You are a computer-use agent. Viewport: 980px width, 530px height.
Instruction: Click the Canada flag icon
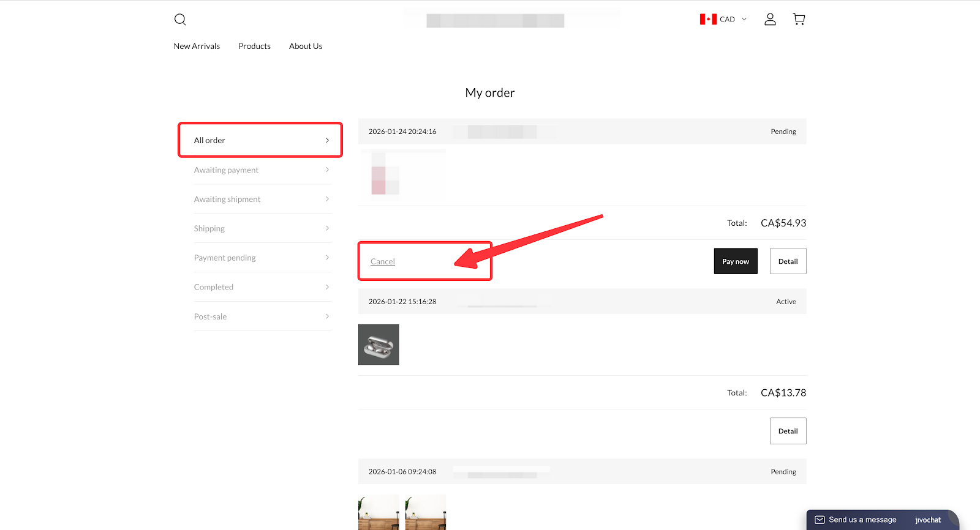point(708,20)
